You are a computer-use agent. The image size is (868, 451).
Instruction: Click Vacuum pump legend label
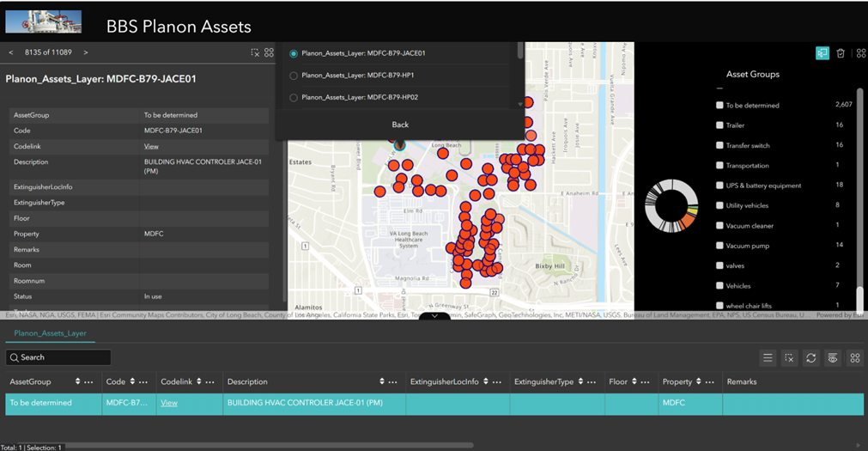(747, 246)
